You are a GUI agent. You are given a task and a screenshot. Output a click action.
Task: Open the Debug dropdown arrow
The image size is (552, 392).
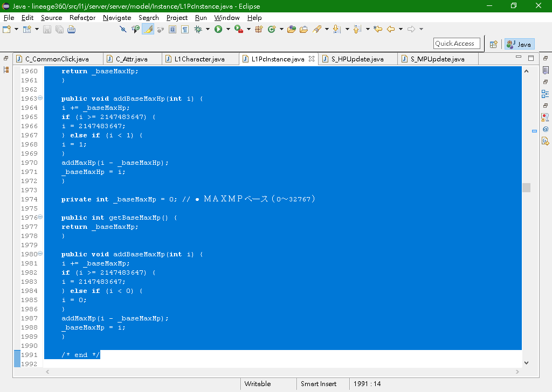click(208, 29)
